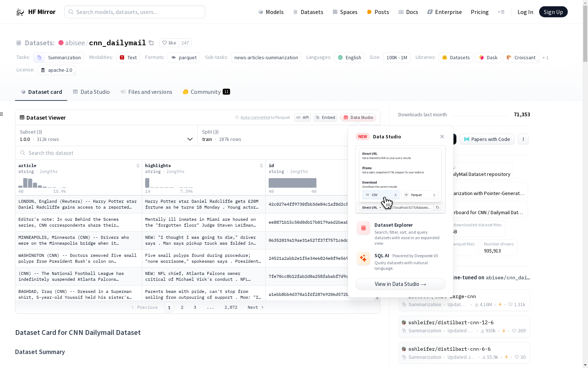Screen dimensions: 588x368
Task: Click Next page in pagination
Action: [255, 307]
